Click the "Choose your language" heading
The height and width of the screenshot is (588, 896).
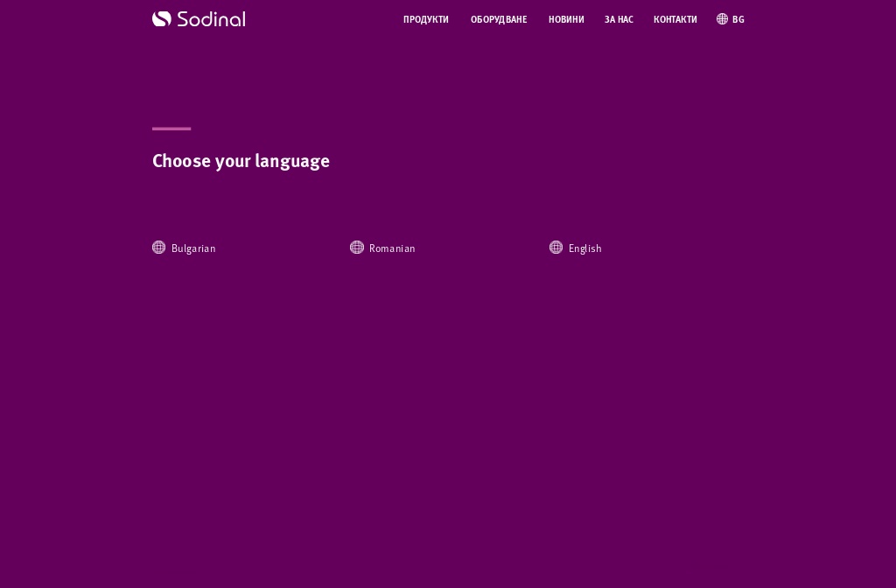click(x=241, y=161)
